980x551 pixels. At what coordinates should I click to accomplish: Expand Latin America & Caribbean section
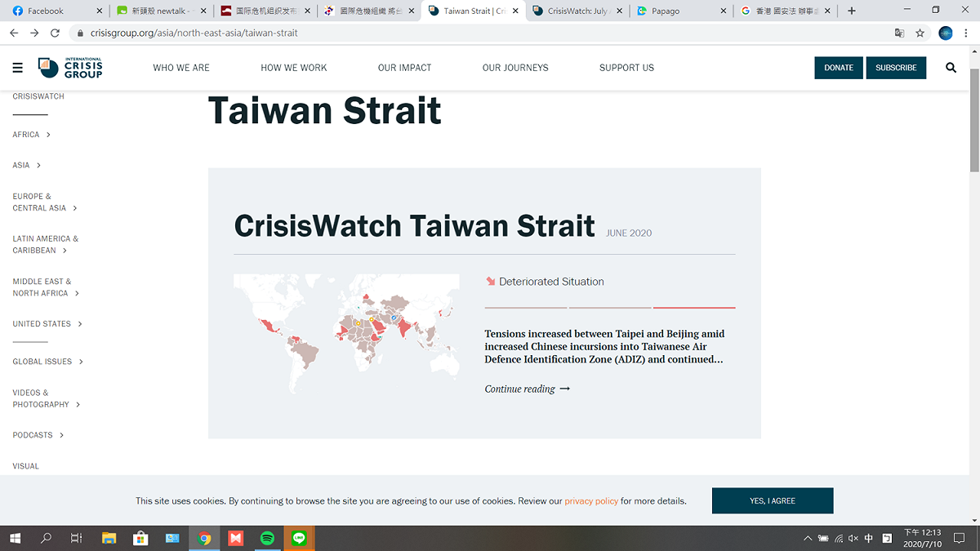[x=45, y=244]
